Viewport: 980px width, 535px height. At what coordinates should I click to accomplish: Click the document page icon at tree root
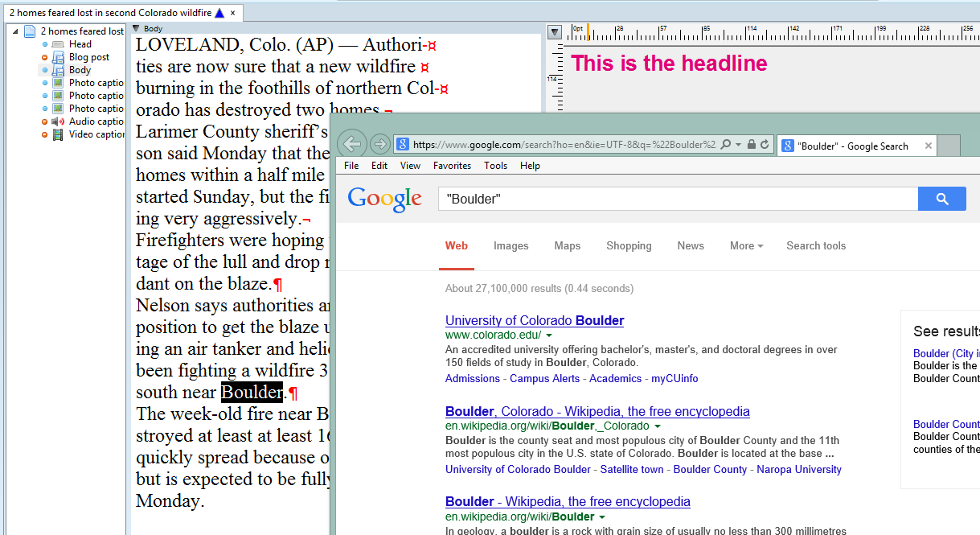30,31
